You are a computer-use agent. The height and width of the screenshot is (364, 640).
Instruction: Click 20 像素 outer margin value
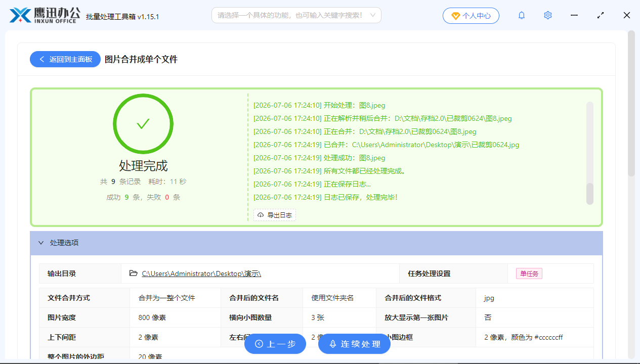pos(150,356)
